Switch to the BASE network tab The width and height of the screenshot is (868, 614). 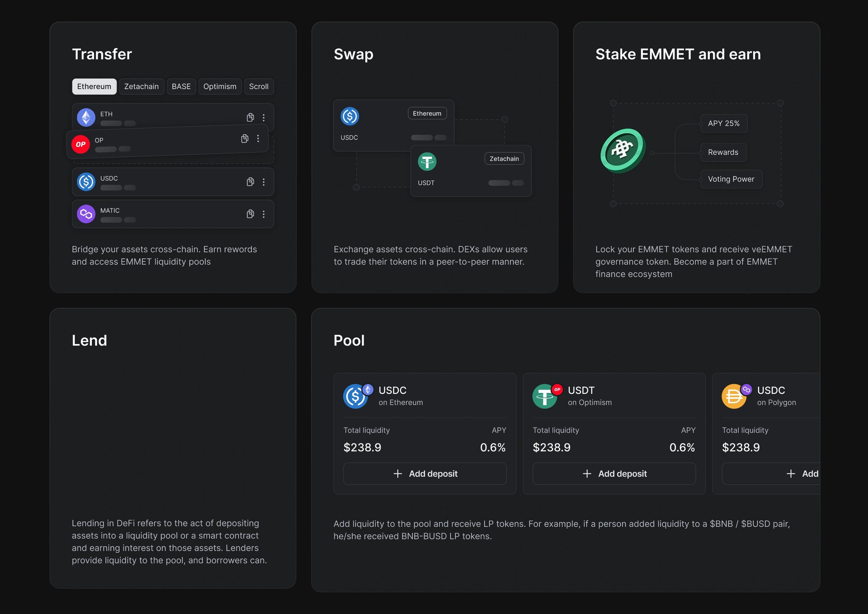click(181, 86)
